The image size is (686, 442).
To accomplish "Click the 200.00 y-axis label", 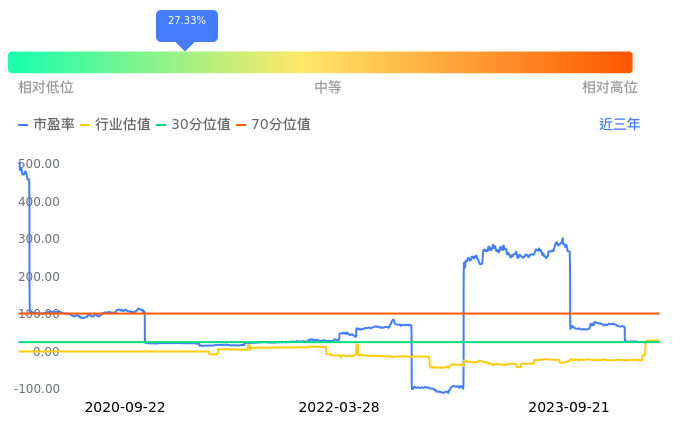I will click(39, 277).
